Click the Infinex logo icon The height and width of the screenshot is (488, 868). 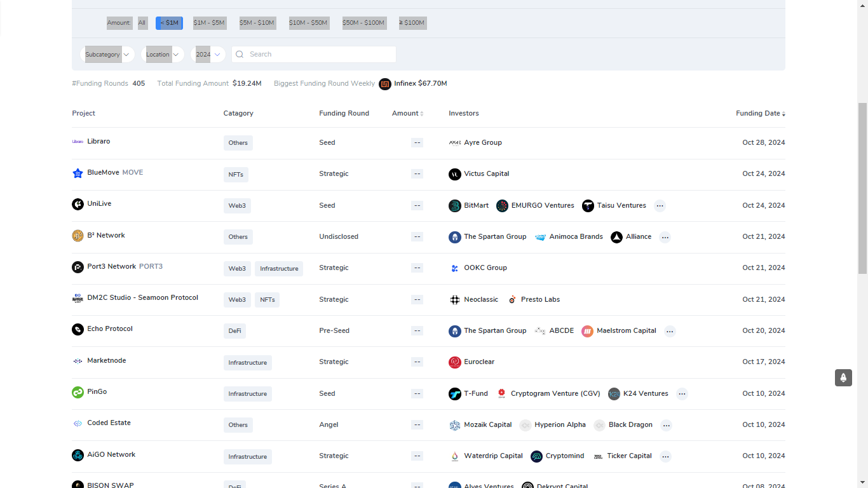385,84
